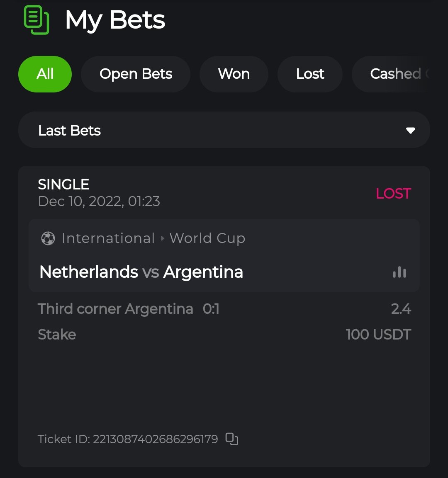Switch to the Open Bets tab

(x=136, y=74)
